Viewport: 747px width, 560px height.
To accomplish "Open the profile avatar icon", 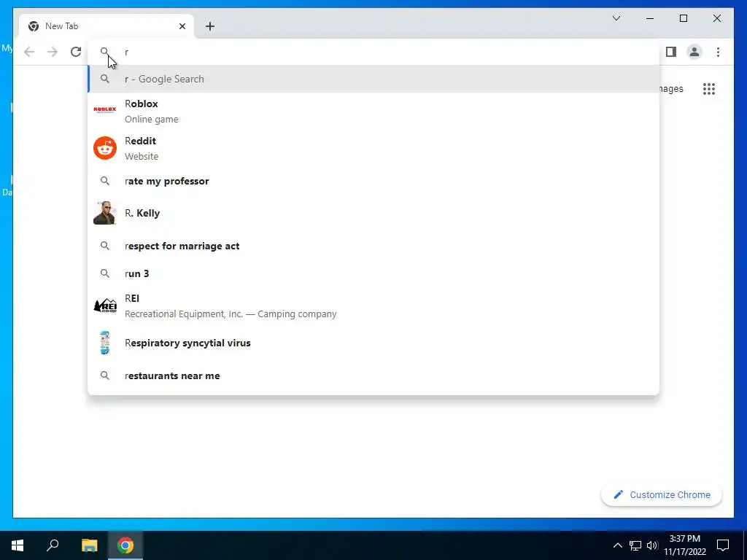I will (x=694, y=52).
